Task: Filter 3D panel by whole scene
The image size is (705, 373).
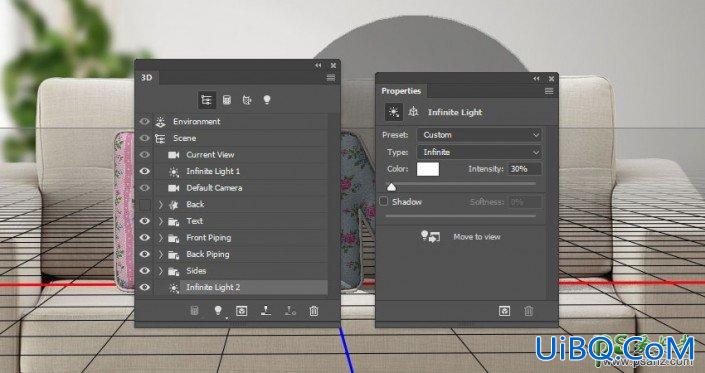Action: [x=207, y=100]
